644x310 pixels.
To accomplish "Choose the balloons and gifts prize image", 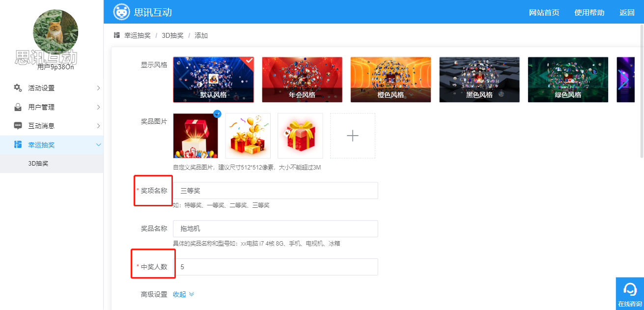I will 248,136.
